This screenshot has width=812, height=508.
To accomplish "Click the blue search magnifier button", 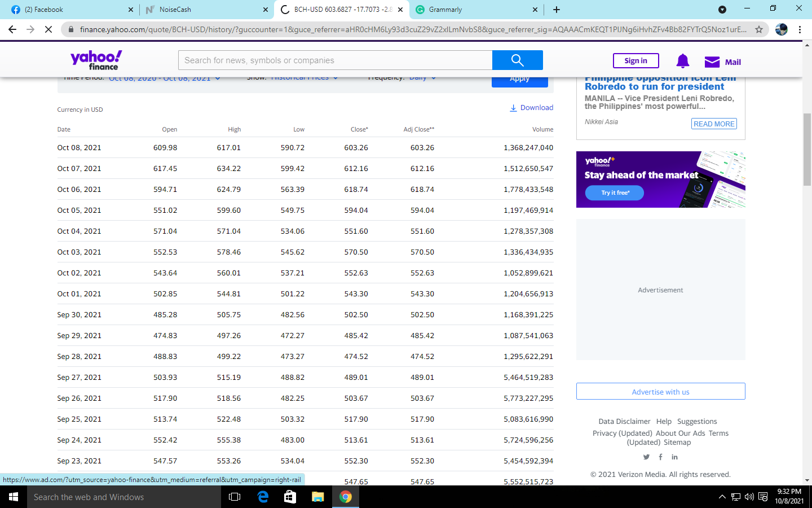I will pos(517,60).
